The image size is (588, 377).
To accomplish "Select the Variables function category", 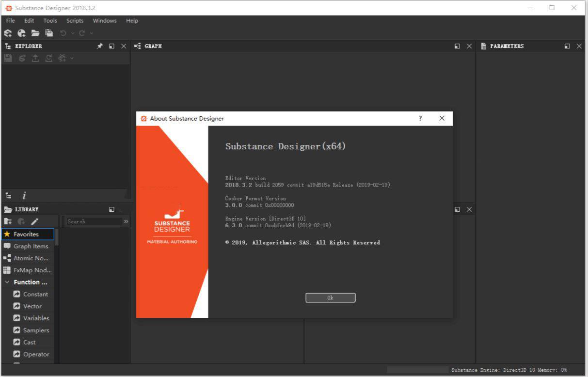I will point(31,318).
